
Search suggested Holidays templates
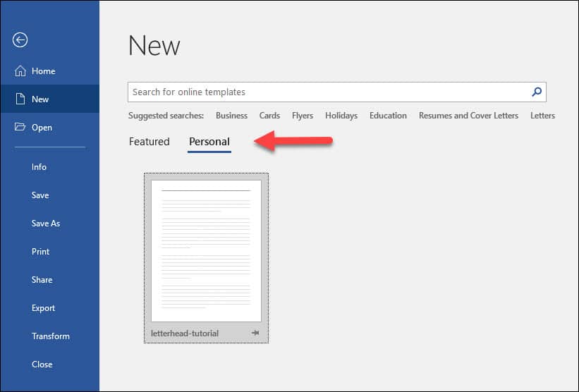click(x=341, y=116)
